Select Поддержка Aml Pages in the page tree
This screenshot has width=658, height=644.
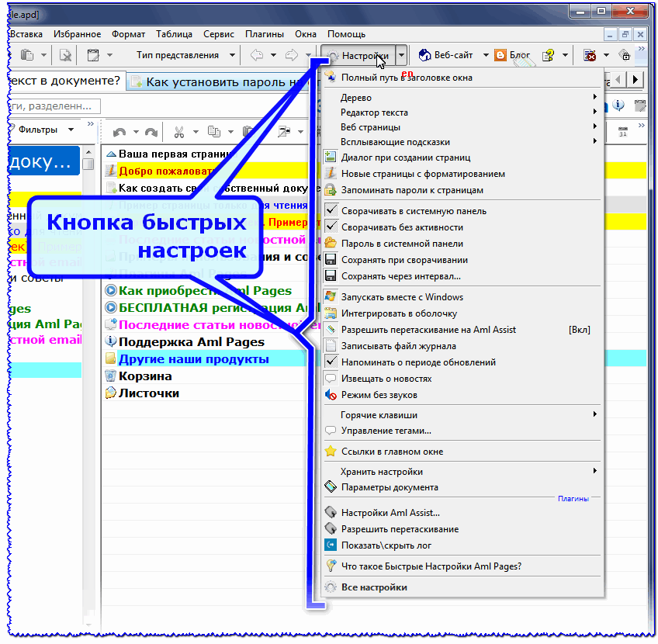click(192, 342)
